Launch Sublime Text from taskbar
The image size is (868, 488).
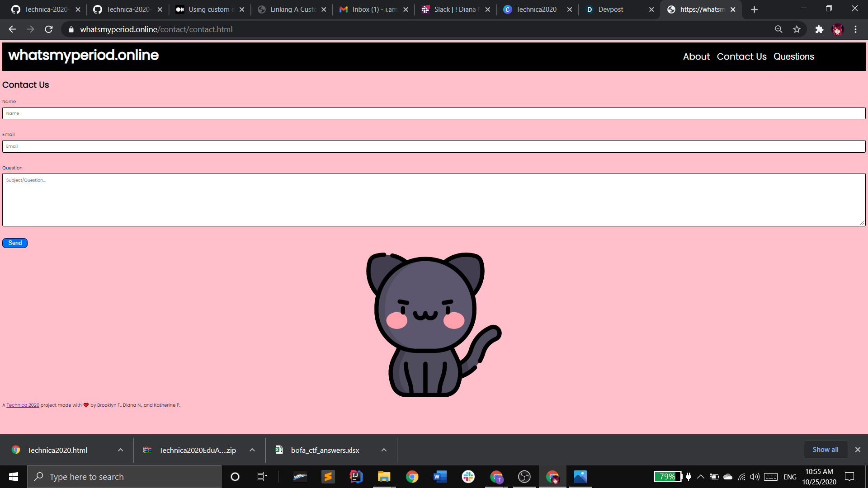click(328, 477)
